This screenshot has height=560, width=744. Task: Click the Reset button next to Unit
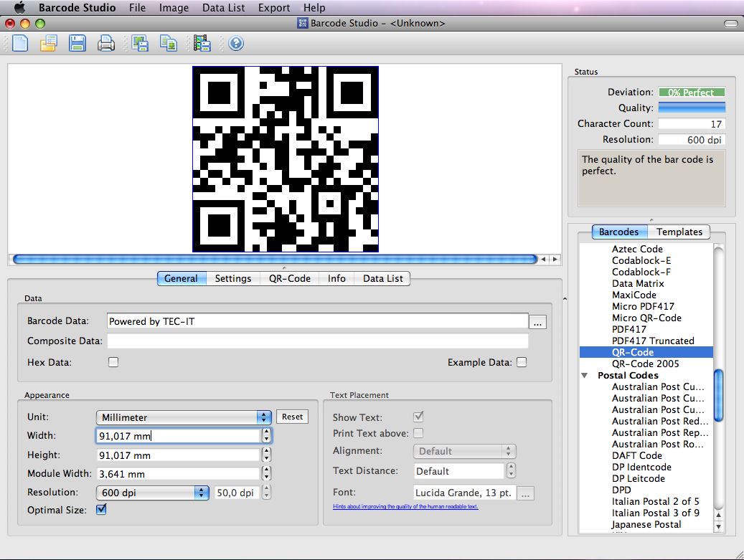(x=292, y=417)
